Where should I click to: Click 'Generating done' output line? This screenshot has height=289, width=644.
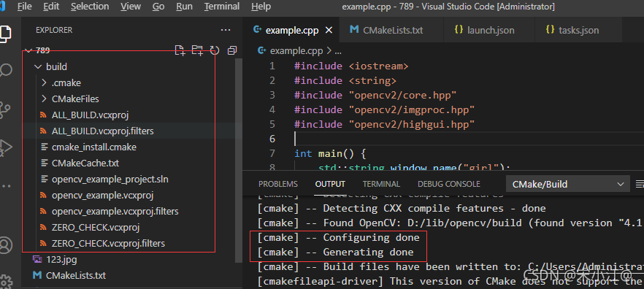[336, 252]
